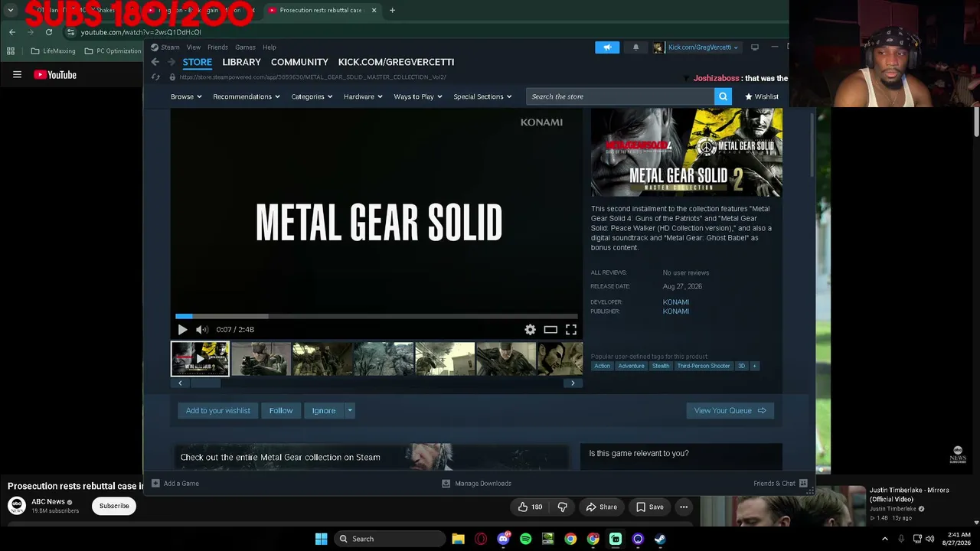Open the Help menu in Steam
Image resolution: width=980 pixels, height=551 pixels.
(x=269, y=47)
